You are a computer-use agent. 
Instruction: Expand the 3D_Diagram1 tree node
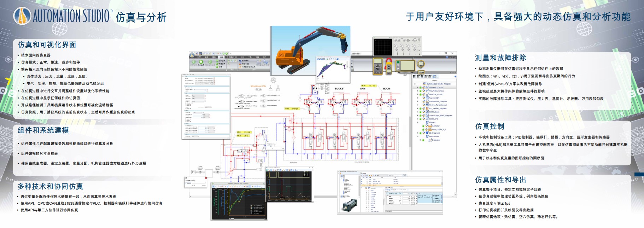417,133
